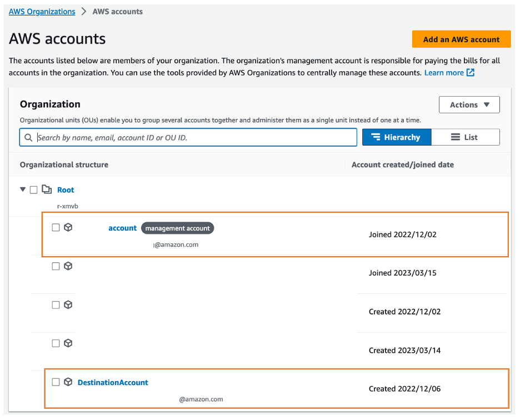Switch to the Hierarchy view
Image resolution: width=520 pixels, height=420 pixels.
click(x=396, y=137)
